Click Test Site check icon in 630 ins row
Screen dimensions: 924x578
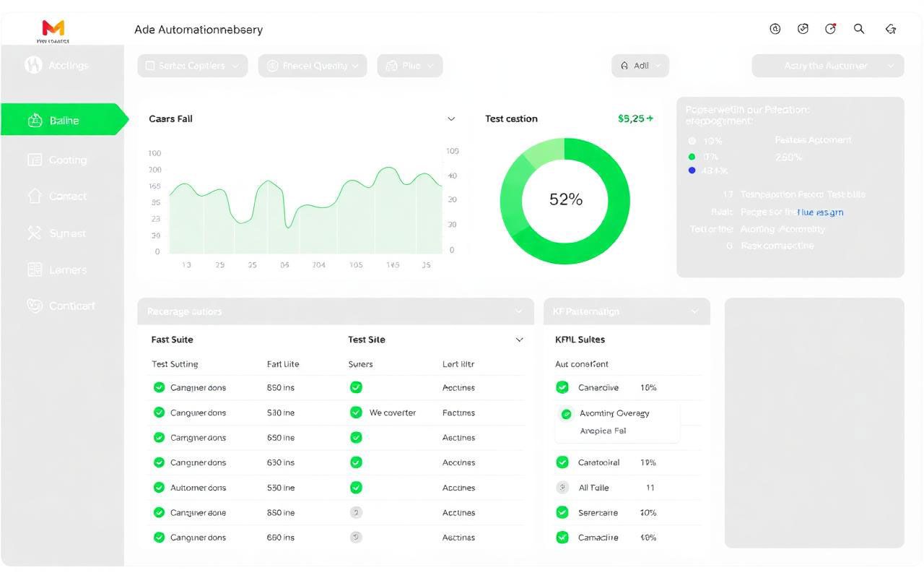coord(356,462)
